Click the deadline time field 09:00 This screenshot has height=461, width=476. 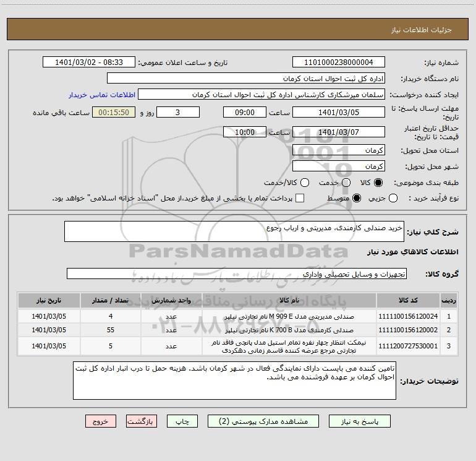(245, 112)
